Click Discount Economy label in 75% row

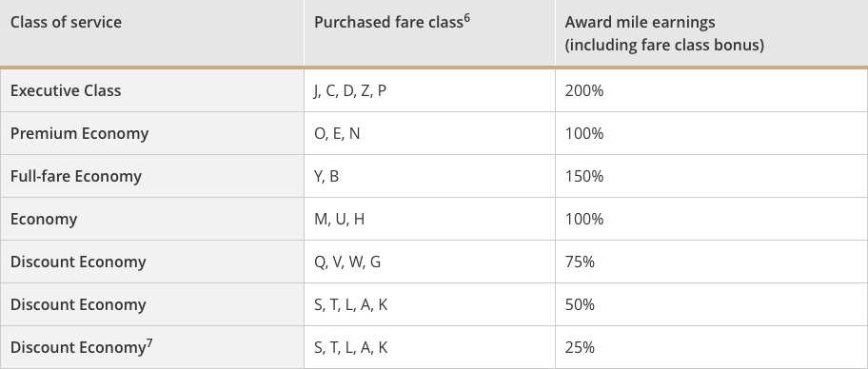pos(78,262)
